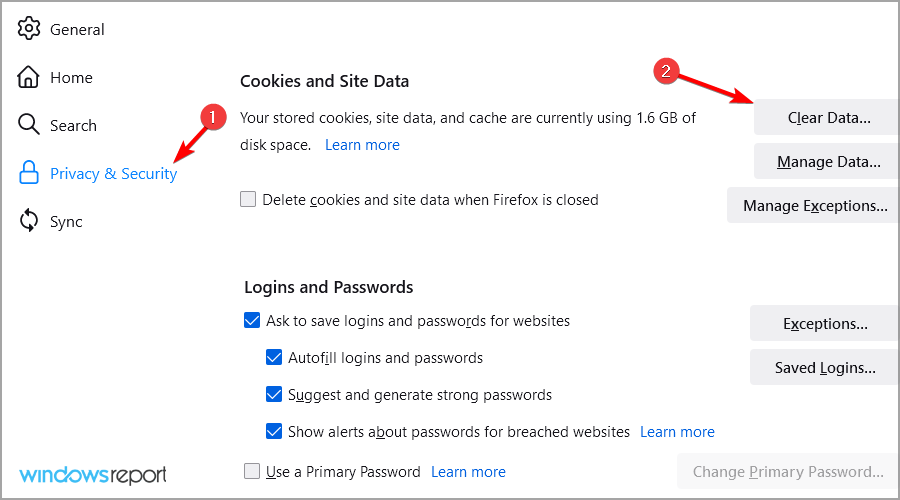The width and height of the screenshot is (900, 500).
Task: Click the General gear icon
Action: [29, 29]
